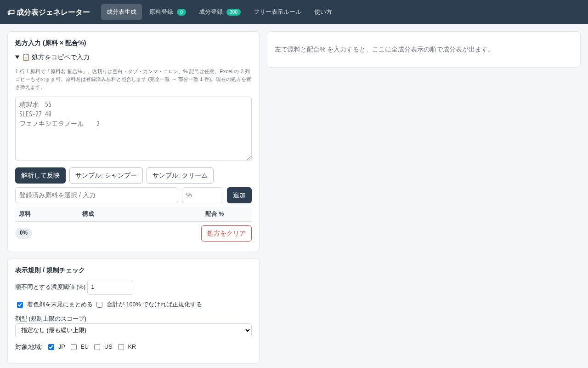Check the EU region checkbox
This screenshot has height=368, width=588.
pos(73,347)
